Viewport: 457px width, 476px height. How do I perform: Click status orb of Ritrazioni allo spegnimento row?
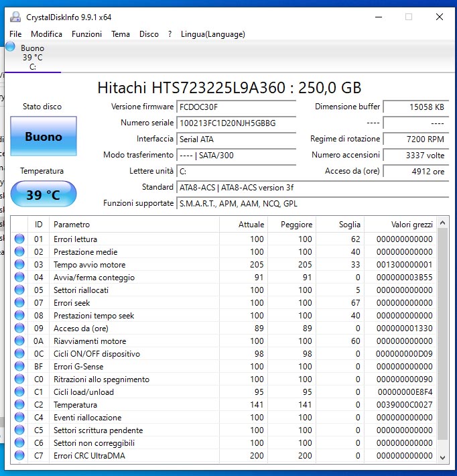[x=19, y=379]
